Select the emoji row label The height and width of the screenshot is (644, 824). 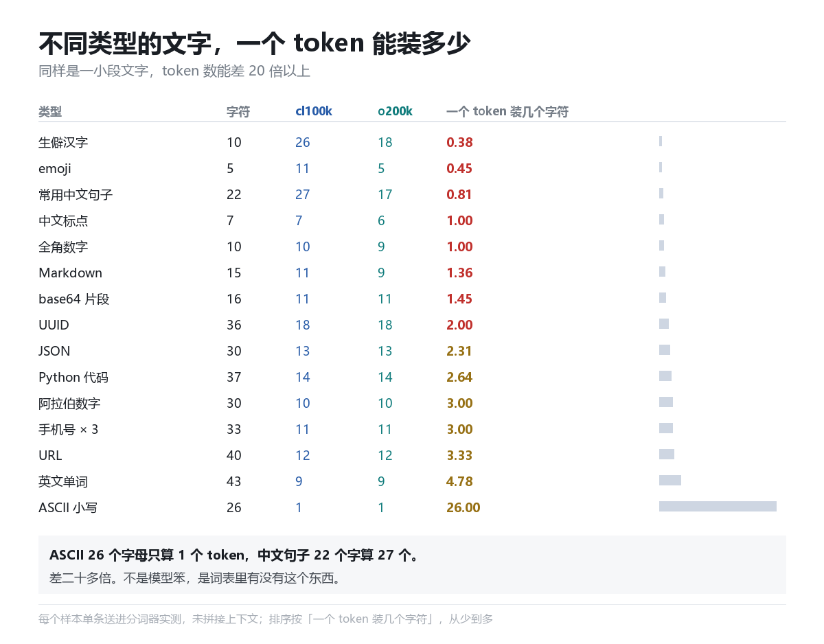click(x=55, y=169)
